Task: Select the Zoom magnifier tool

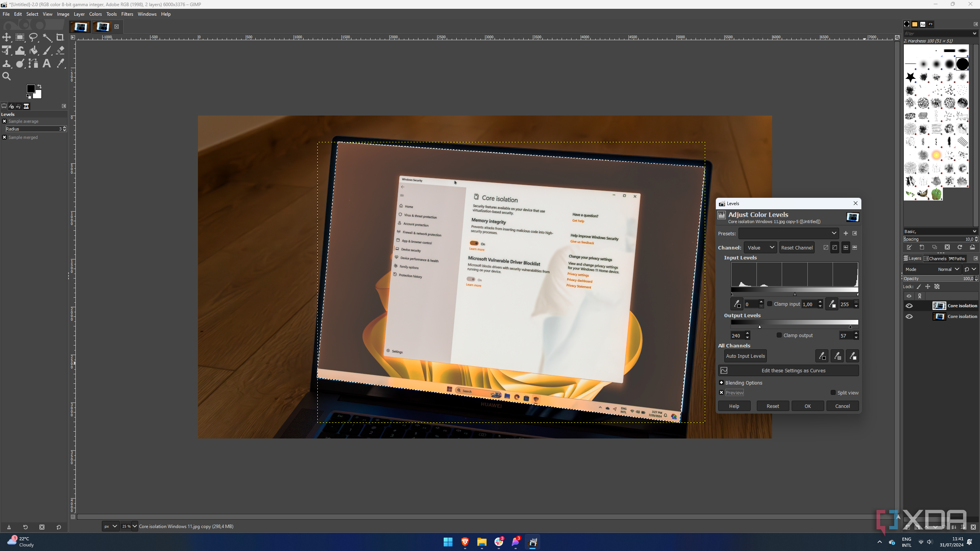Action: [7, 76]
